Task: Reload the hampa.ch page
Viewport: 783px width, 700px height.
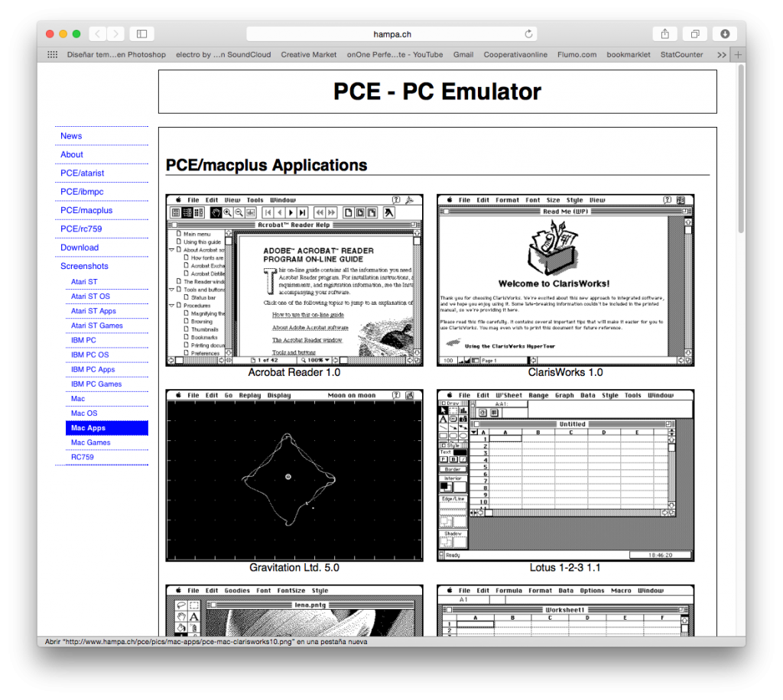Action: point(528,34)
